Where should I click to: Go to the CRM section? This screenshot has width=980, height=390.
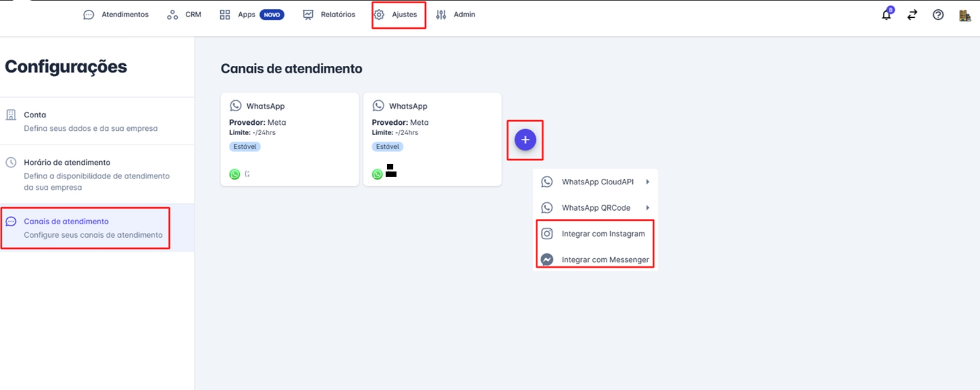(184, 15)
